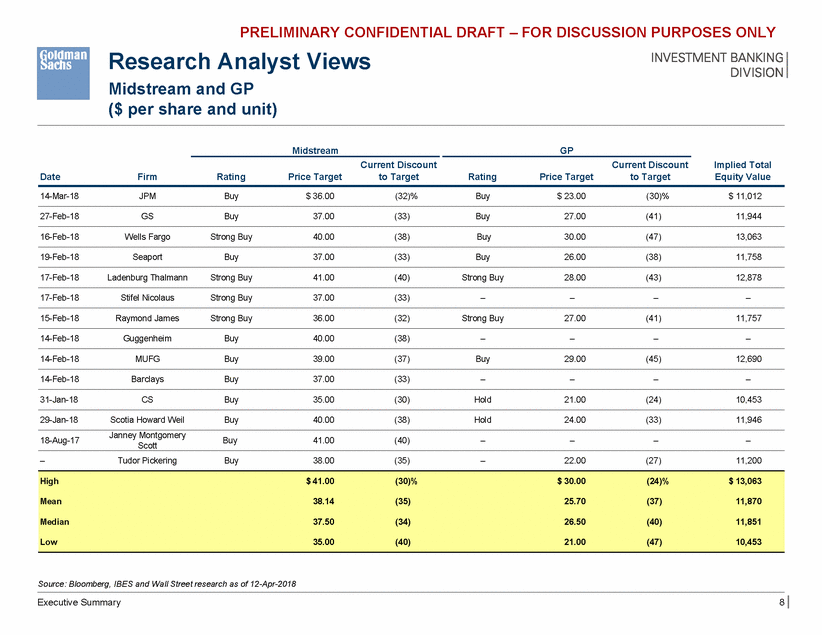Select the 'CS' firm cell
This screenshot has width=822, height=635.
tap(147, 400)
